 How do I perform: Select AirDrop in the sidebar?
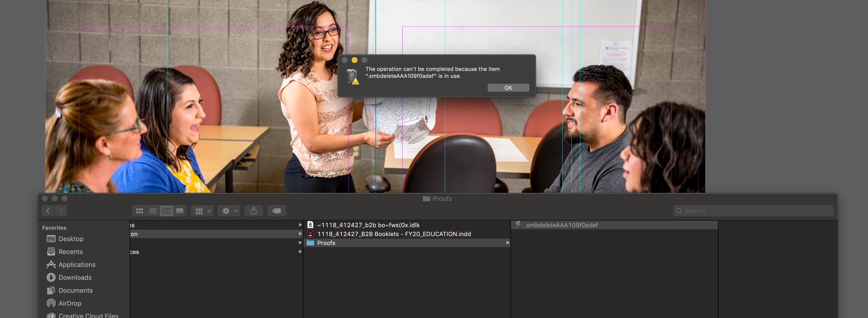(x=70, y=304)
